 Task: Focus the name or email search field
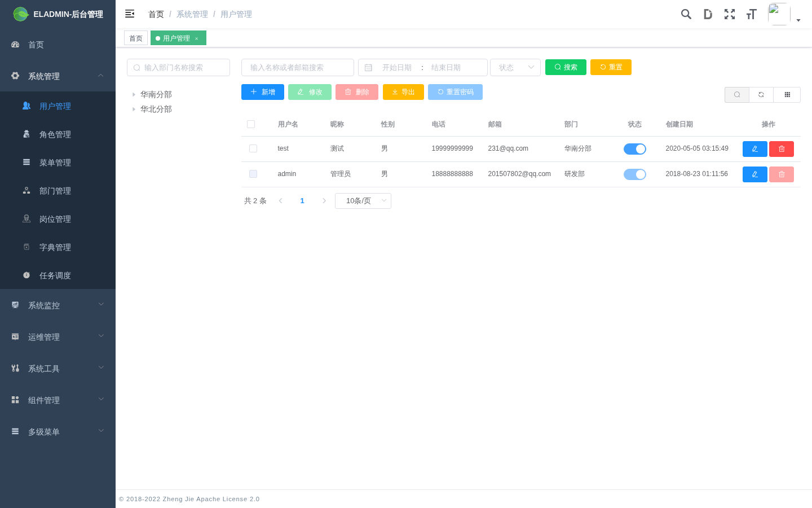coord(298,67)
